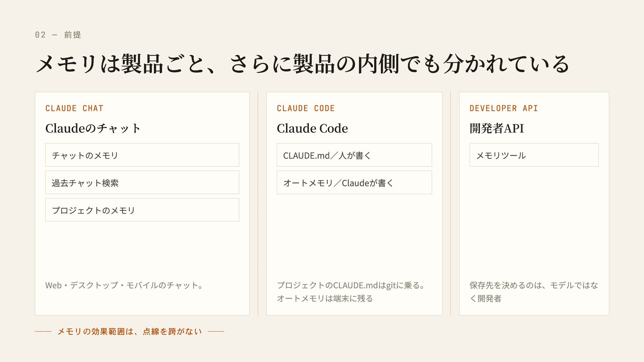
Task: Click the 開発者API heading
Action: pyautogui.click(x=497, y=128)
